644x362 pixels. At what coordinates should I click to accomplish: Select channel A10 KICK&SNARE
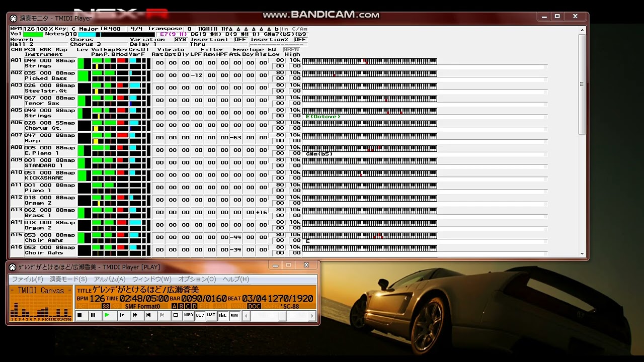(x=43, y=175)
